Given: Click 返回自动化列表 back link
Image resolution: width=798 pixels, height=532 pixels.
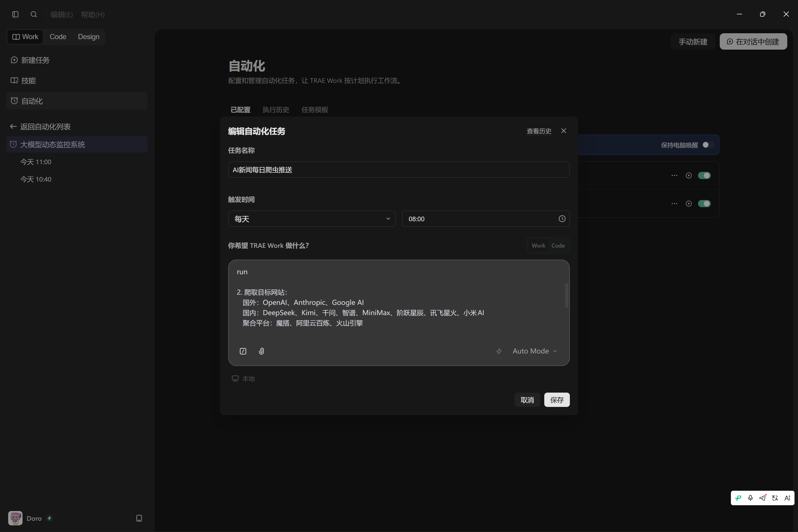Looking at the screenshot, I should pos(40,127).
